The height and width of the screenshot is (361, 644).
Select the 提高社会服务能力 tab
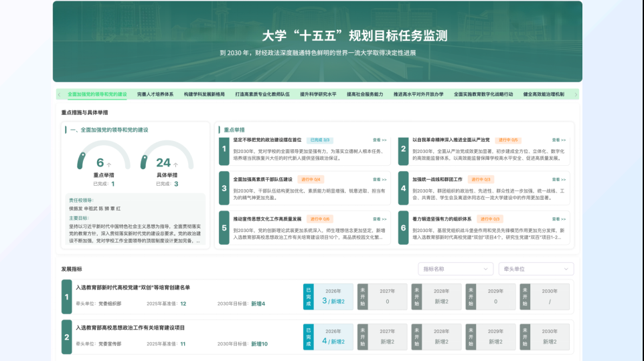tap(365, 94)
